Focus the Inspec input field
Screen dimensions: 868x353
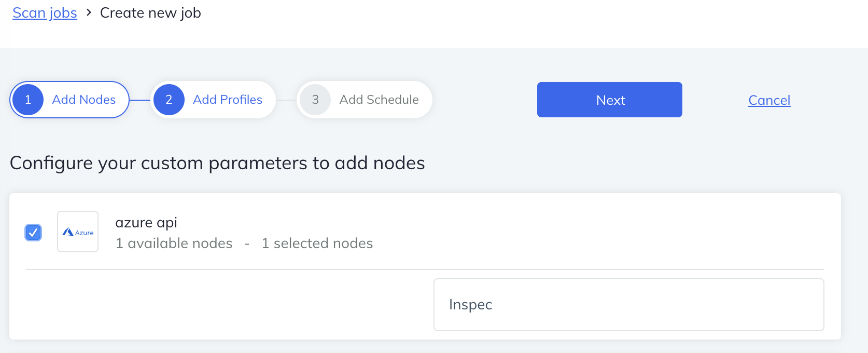click(x=628, y=305)
